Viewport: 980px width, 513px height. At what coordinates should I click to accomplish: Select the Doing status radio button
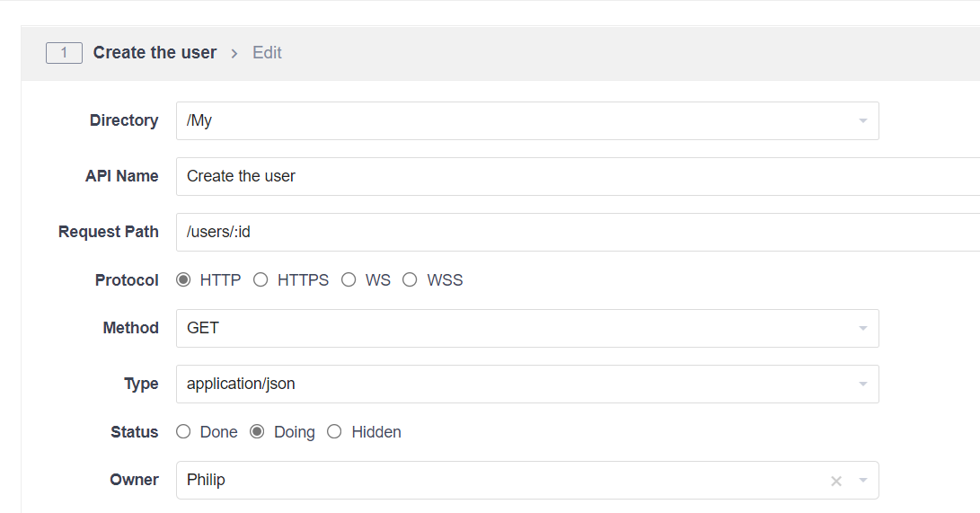click(257, 432)
